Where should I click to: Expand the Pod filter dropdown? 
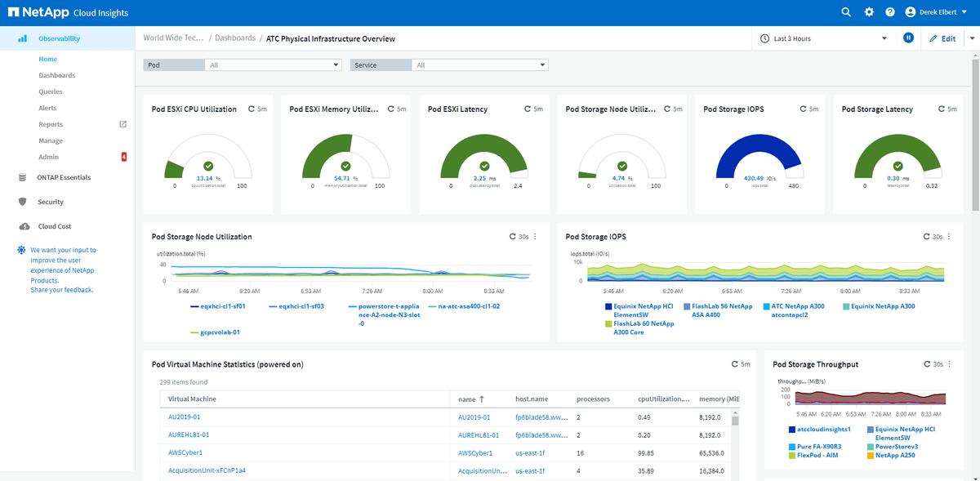coord(273,65)
